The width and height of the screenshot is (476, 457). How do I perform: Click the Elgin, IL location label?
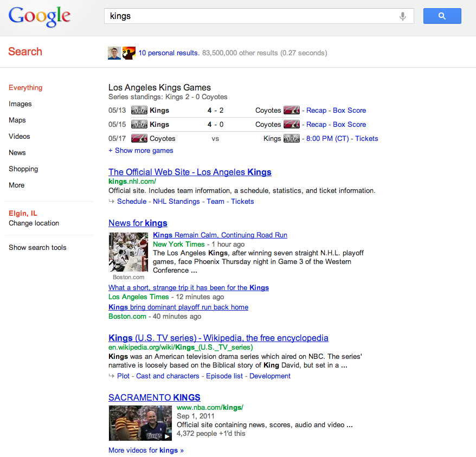point(23,214)
